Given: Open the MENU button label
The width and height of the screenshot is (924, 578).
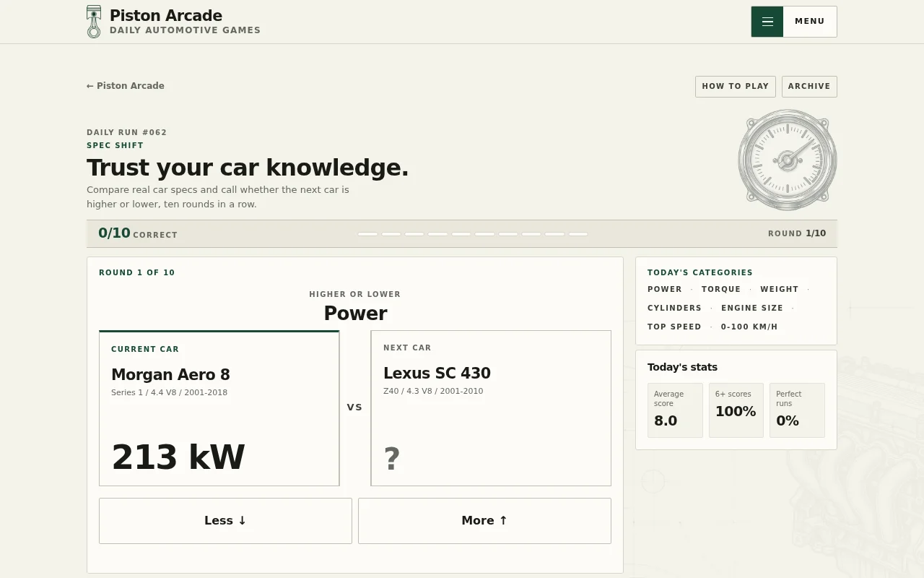Looking at the screenshot, I should click(810, 22).
